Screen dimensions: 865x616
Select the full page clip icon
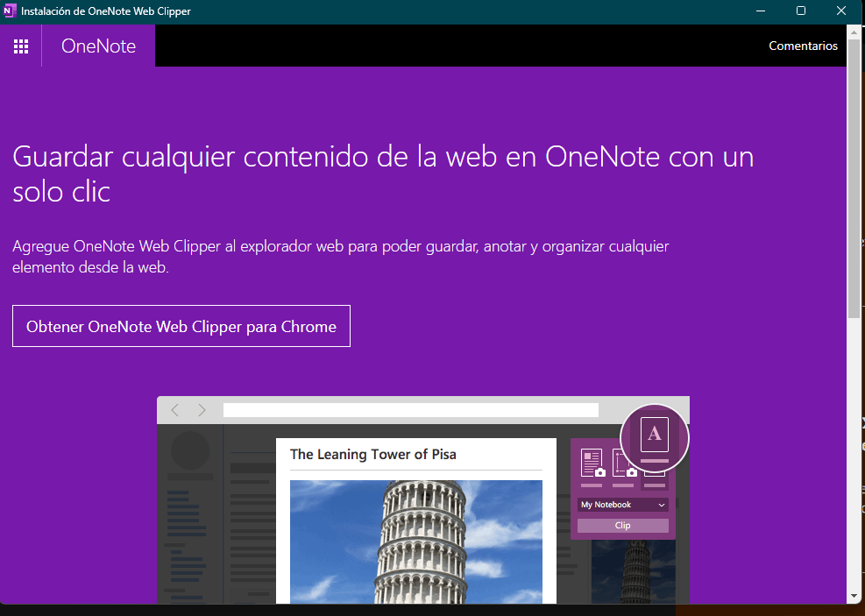(x=592, y=464)
